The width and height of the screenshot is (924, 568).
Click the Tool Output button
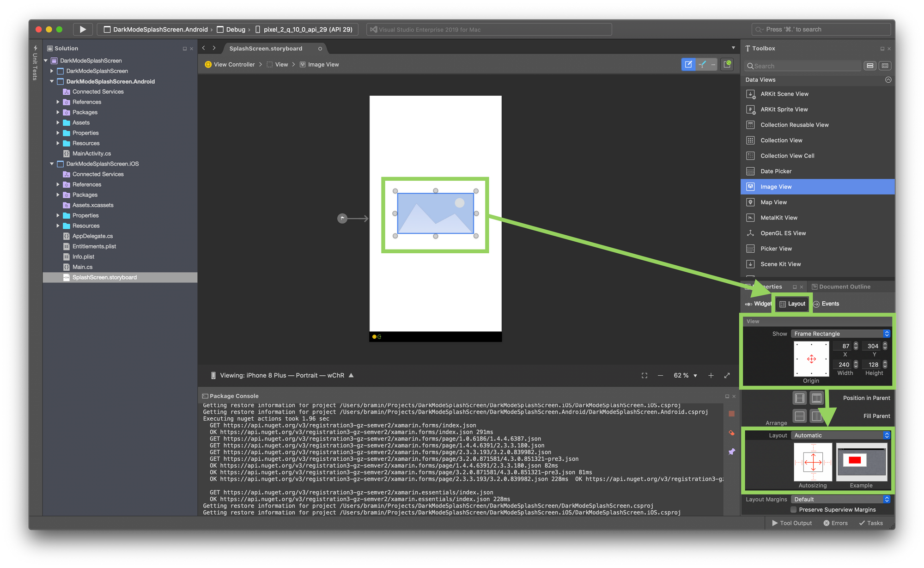(x=792, y=523)
